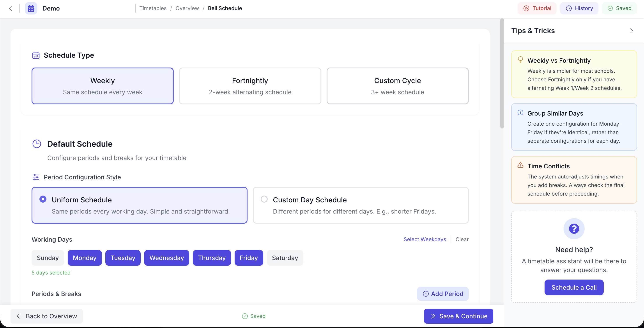The image size is (644, 328).
Task: Select the Custom Cycle schedule card
Action: (398, 86)
